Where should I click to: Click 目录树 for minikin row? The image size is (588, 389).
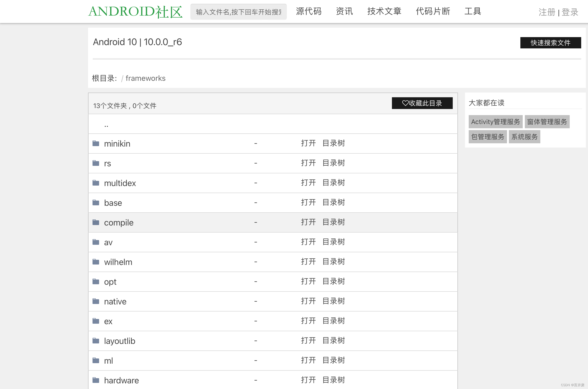pyautogui.click(x=333, y=143)
